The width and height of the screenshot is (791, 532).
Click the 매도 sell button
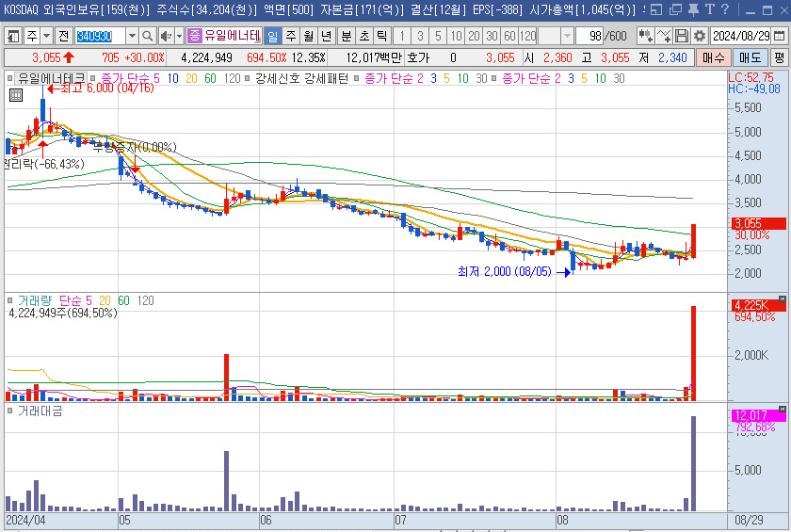(x=751, y=57)
